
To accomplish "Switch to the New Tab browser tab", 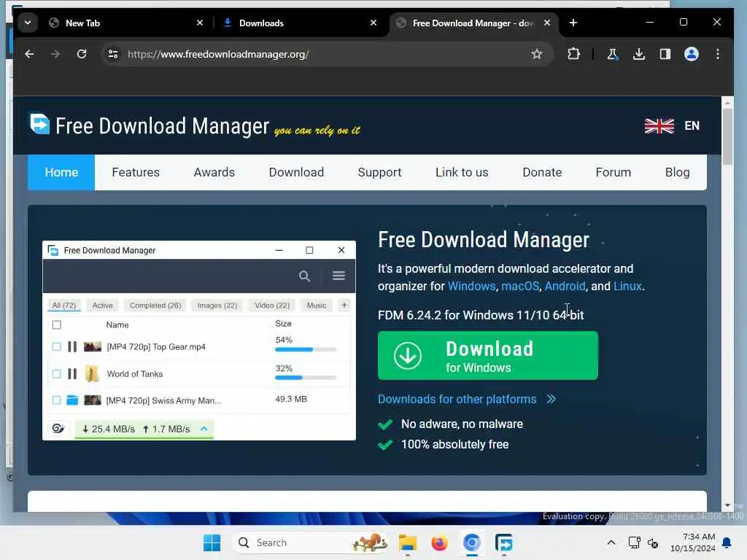I will pyautogui.click(x=126, y=23).
